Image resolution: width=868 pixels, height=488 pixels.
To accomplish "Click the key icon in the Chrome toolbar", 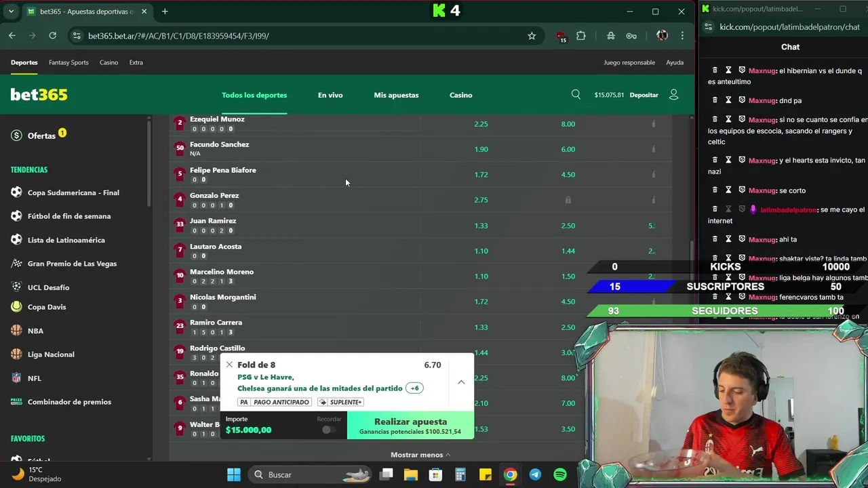I will 631,36.
